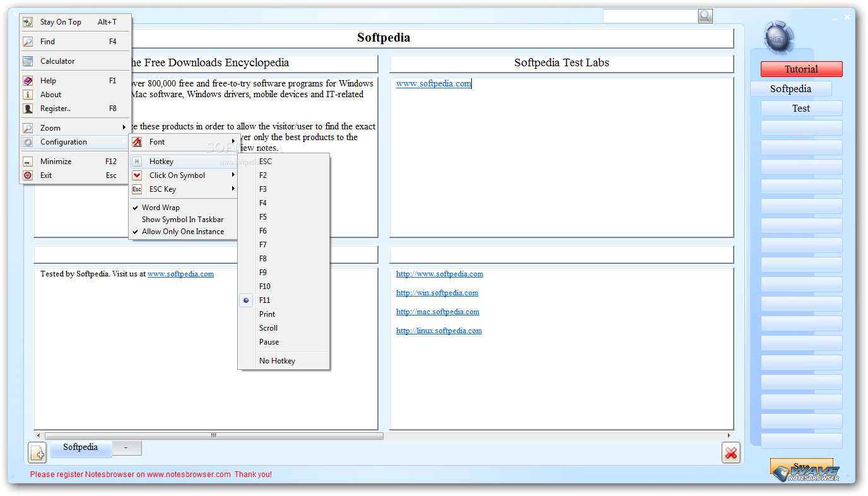Click the ESC Key icon
Viewport: 868px width, 496px height.
(137, 189)
